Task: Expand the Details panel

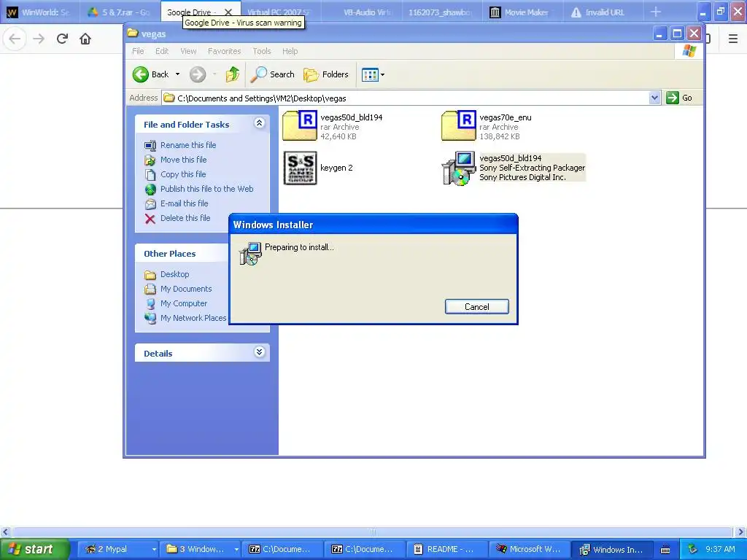Action: click(259, 352)
